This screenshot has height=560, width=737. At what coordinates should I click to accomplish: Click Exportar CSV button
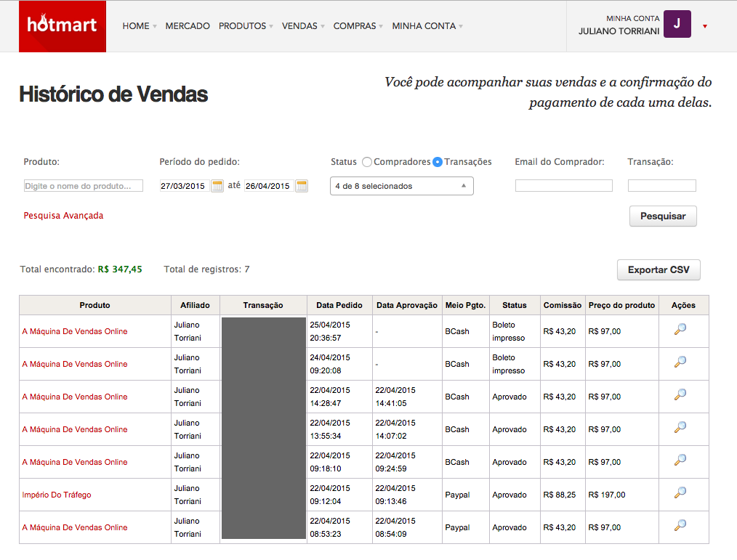659,270
